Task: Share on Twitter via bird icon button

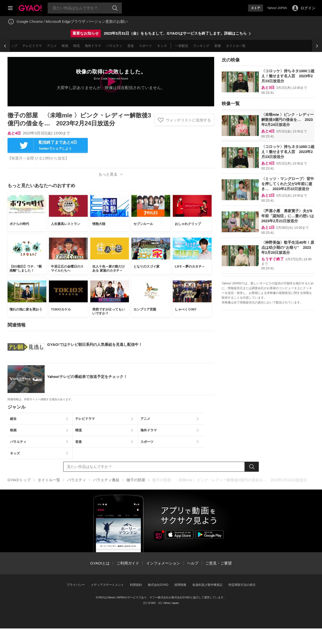Action: coord(48,145)
